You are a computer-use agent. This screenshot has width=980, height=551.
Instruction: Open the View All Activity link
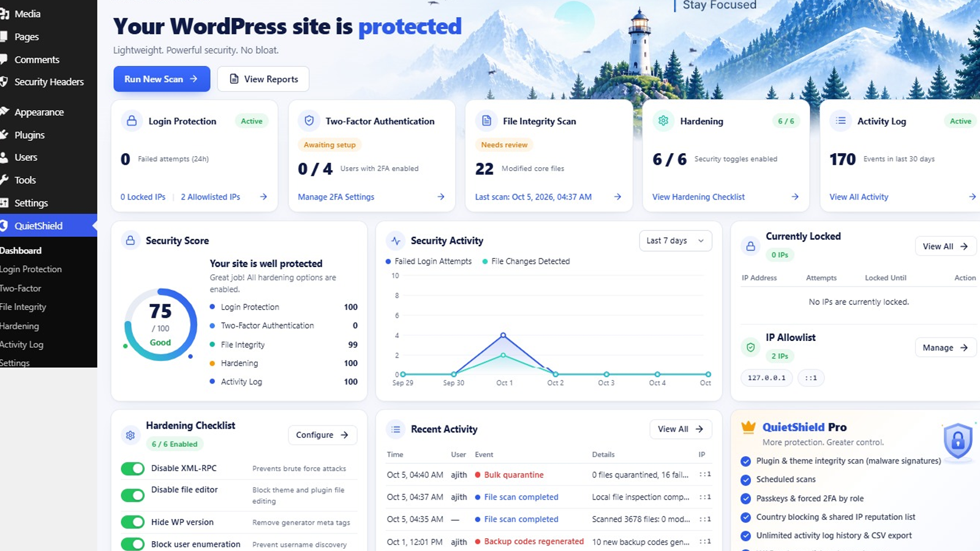[859, 197]
